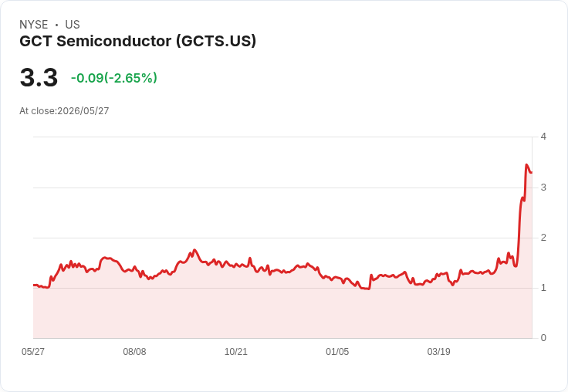Click the starting point of the price line

[x=34, y=285]
